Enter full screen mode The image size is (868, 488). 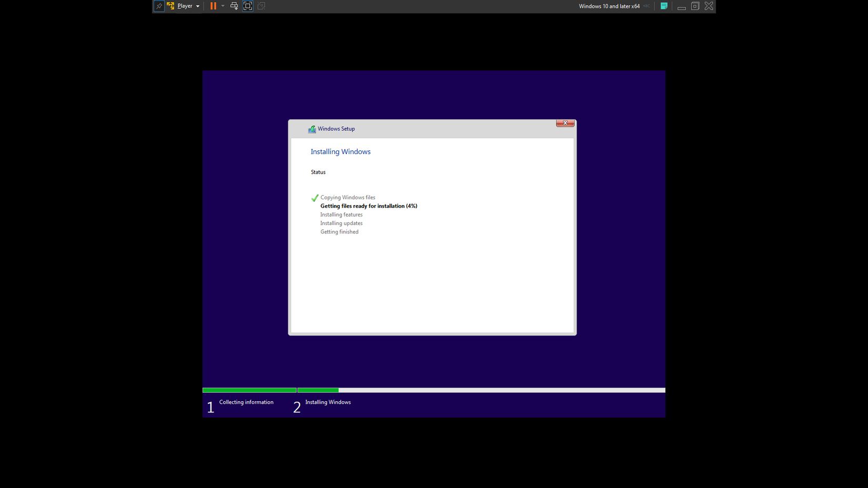pyautogui.click(x=248, y=6)
